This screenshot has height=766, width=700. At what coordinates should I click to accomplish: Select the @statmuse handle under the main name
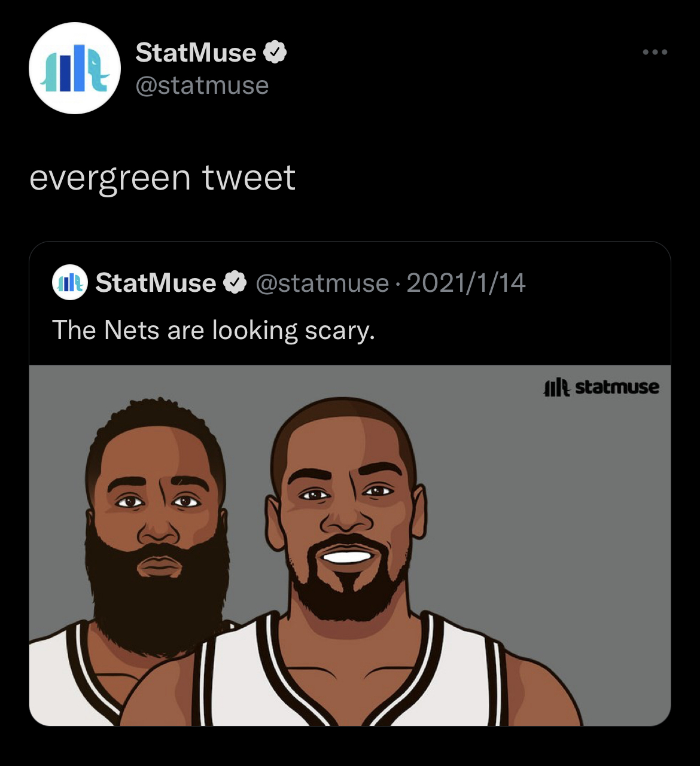click(x=202, y=86)
